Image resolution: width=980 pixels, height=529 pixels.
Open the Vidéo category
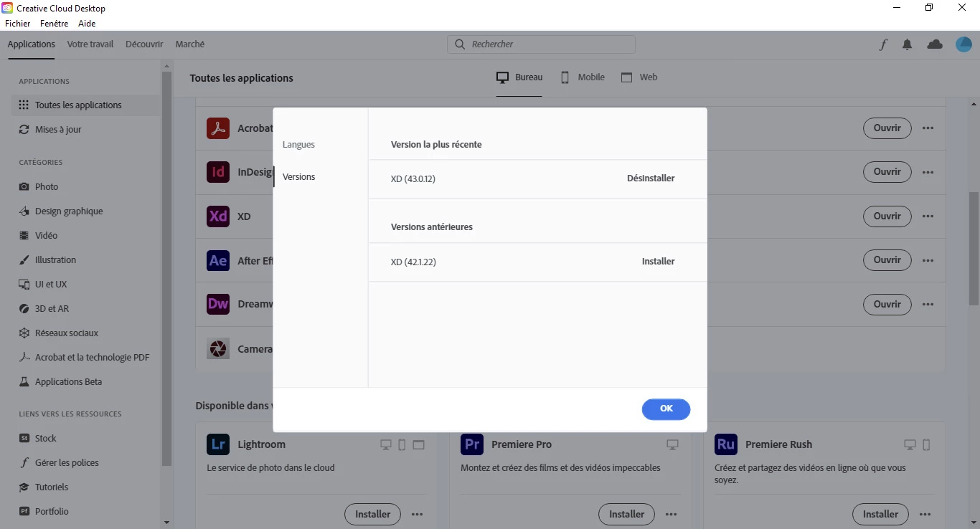pos(38,235)
